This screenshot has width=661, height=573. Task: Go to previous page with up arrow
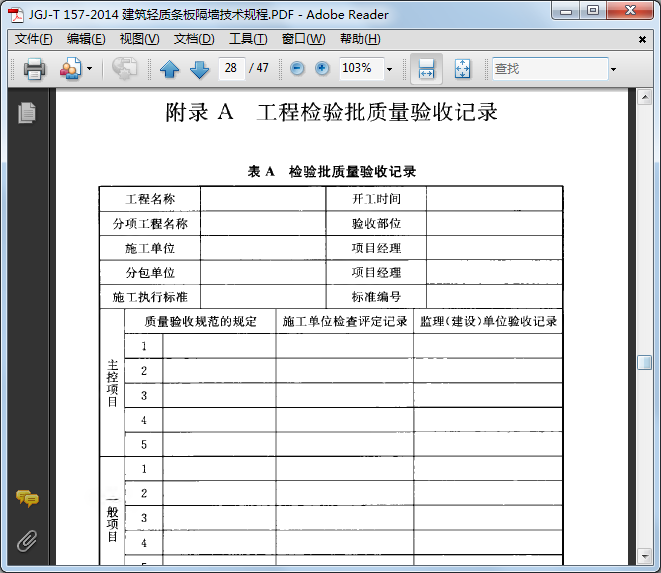coord(169,69)
